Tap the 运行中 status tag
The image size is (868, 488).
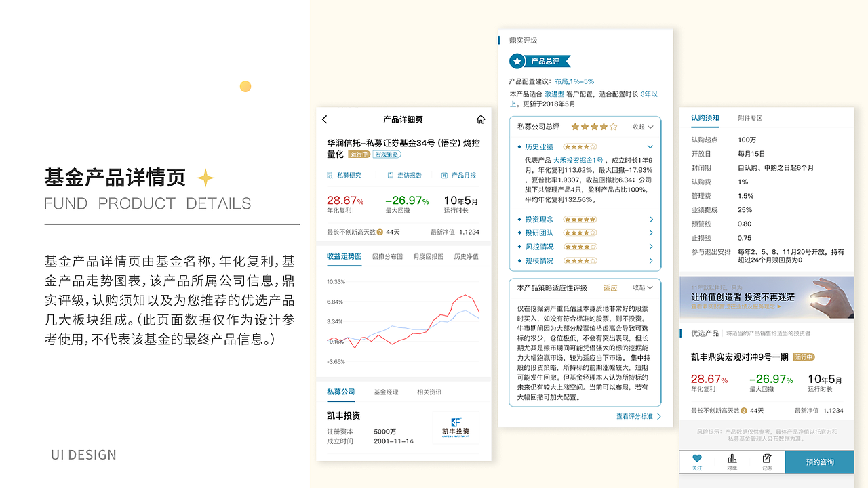coord(359,154)
